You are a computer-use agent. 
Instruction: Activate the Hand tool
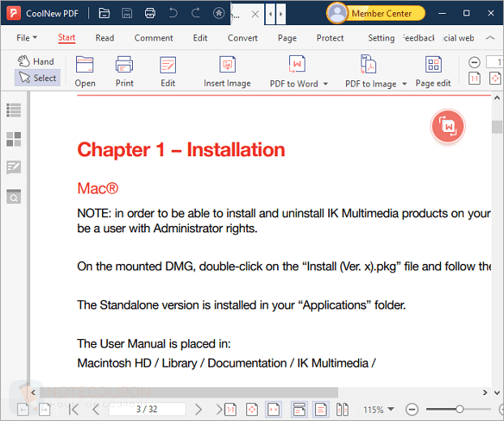(36, 61)
